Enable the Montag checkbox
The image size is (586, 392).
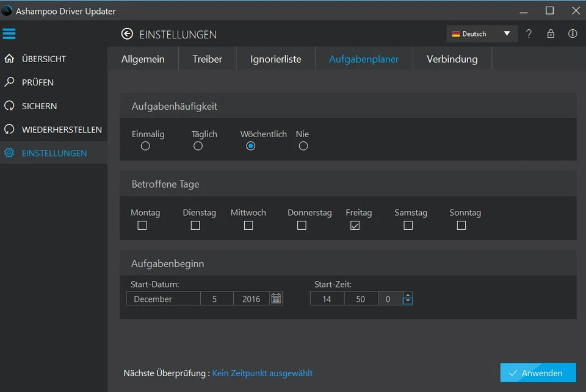click(142, 226)
